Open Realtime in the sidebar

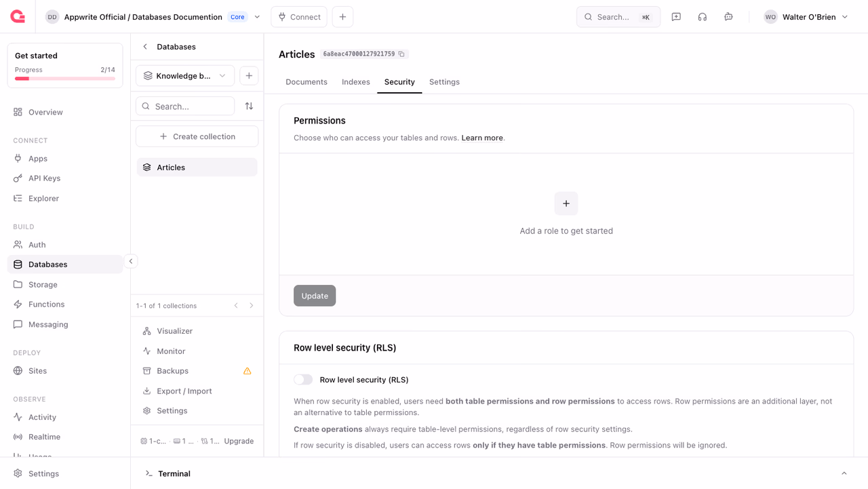coord(65,437)
